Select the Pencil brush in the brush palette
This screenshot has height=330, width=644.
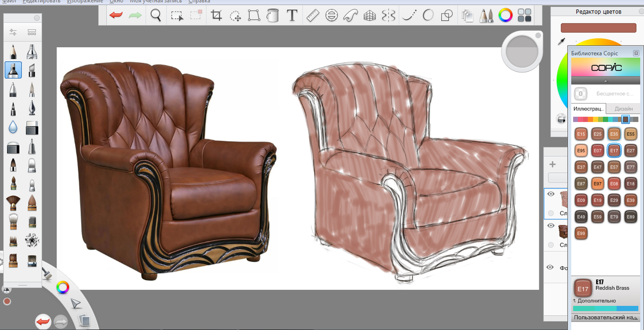pyautogui.click(x=13, y=52)
